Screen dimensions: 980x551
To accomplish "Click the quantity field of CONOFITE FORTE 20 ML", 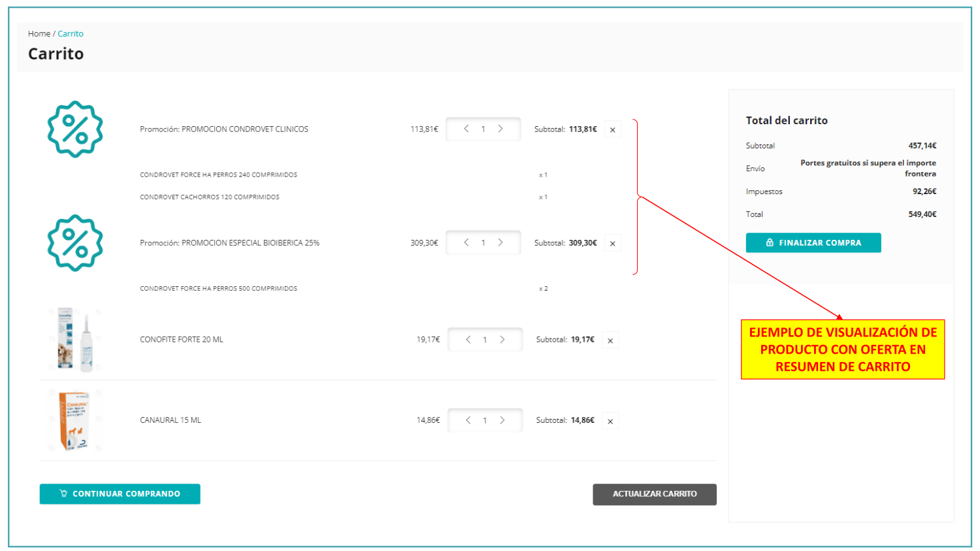I will (x=485, y=340).
